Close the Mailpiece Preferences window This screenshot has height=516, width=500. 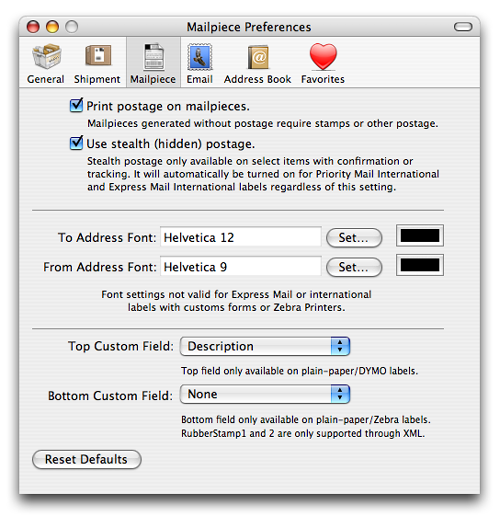(x=33, y=27)
